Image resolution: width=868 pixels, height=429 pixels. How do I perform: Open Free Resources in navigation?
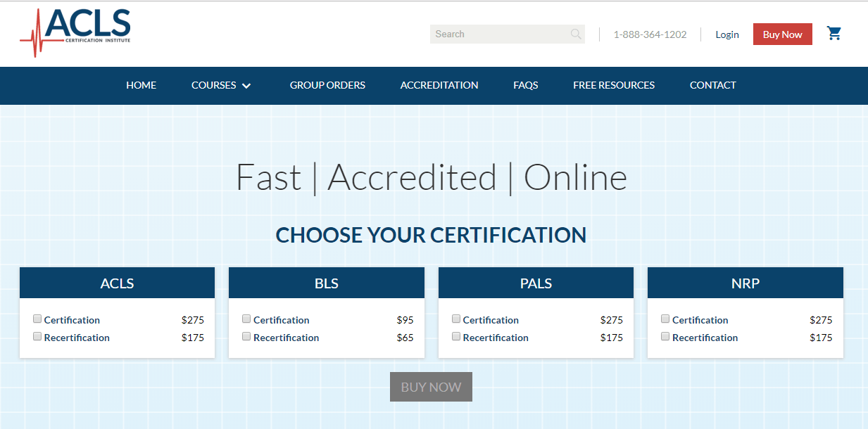[614, 85]
